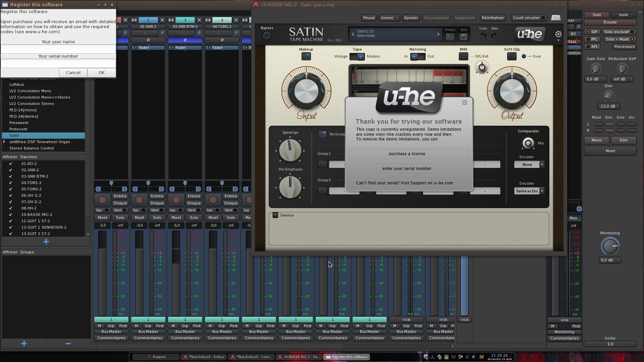The height and width of the screenshot is (362, 644).
Task: Click the Undo arrow in Satin
Action: [483, 36]
